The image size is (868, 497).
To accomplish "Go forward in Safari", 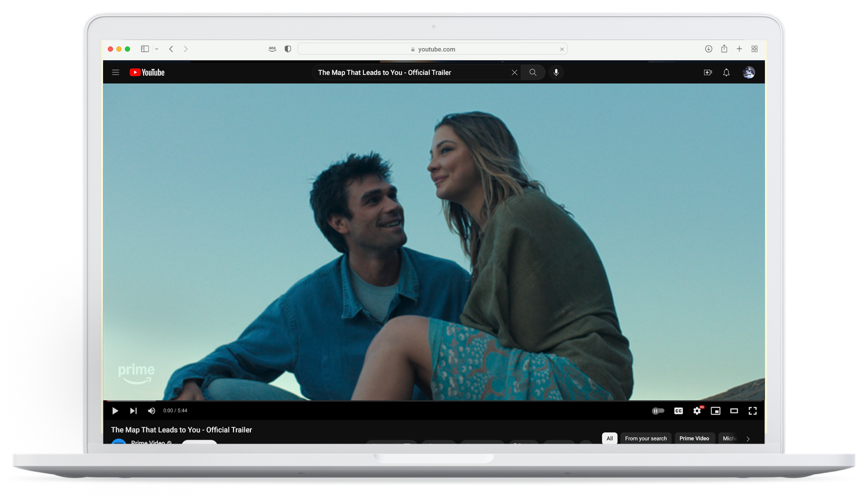I will 185,49.
